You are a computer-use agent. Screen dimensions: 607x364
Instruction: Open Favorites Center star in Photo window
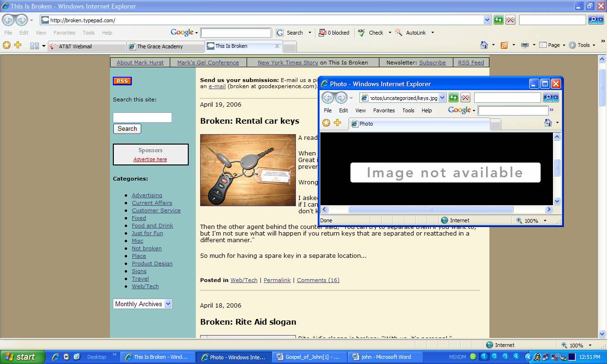coord(326,123)
